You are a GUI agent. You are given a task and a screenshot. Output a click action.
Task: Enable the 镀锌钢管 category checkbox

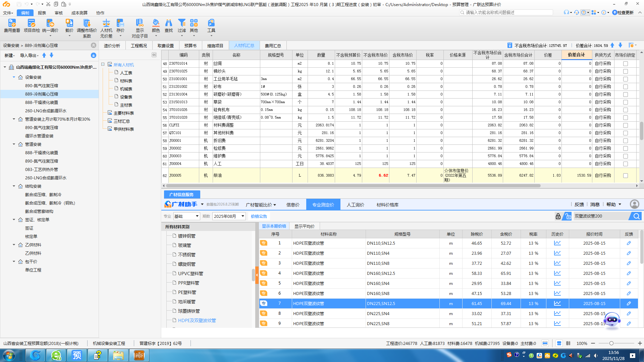174,236
